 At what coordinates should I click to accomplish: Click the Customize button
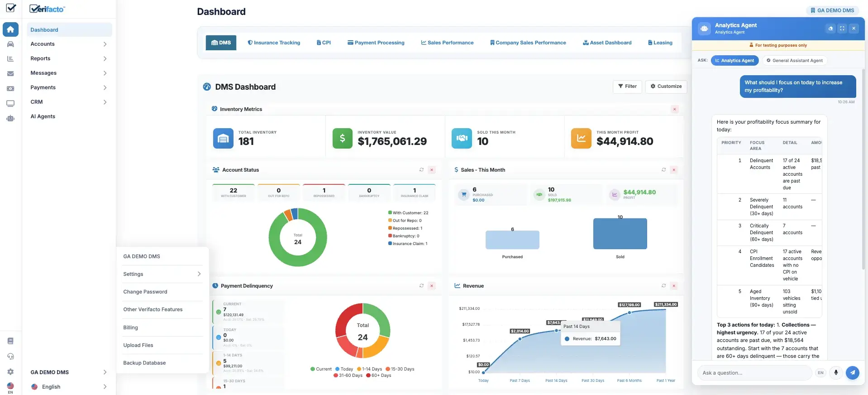pyautogui.click(x=666, y=86)
